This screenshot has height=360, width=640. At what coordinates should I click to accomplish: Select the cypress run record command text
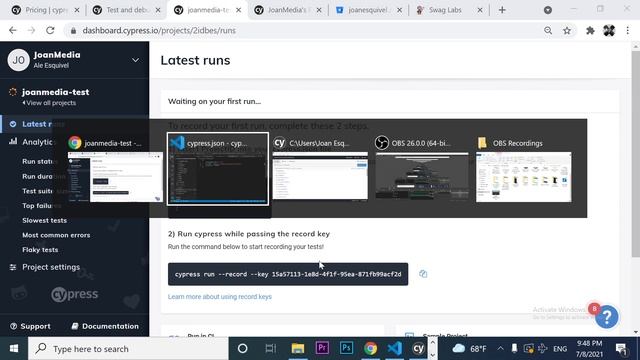pos(288,274)
